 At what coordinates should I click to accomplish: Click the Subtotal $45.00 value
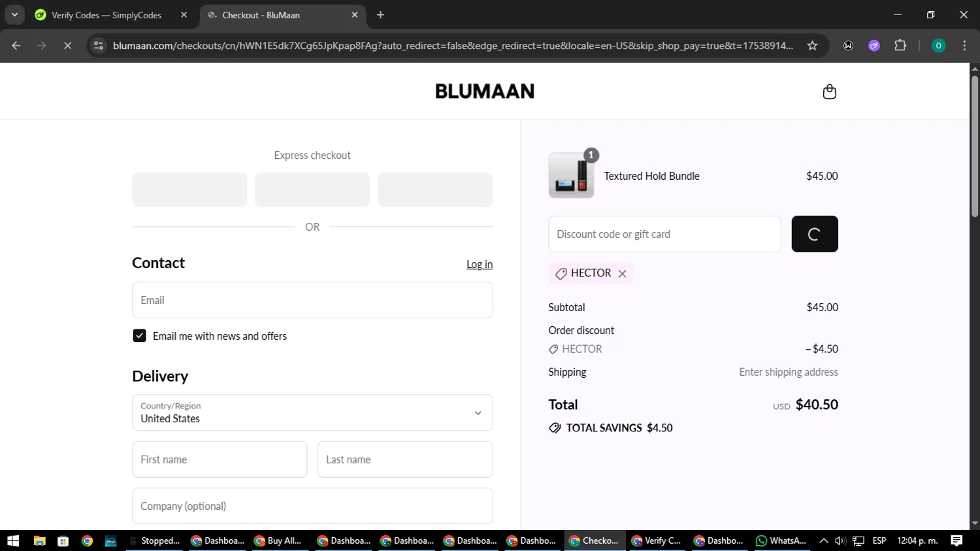click(x=822, y=307)
